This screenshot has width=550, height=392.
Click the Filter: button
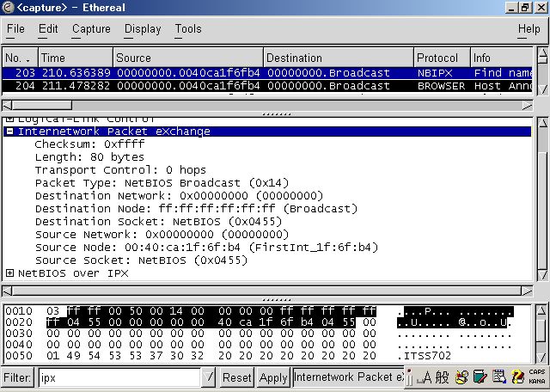click(17, 378)
